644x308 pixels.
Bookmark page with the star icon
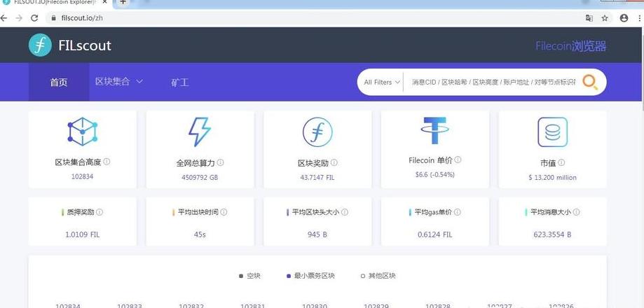(605, 18)
